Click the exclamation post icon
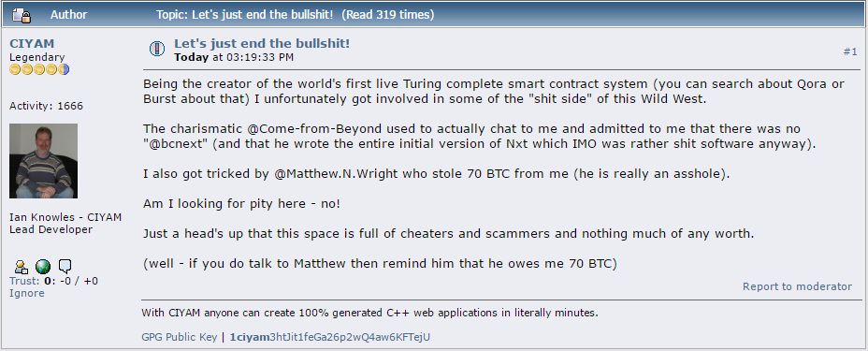 [157, 50]
